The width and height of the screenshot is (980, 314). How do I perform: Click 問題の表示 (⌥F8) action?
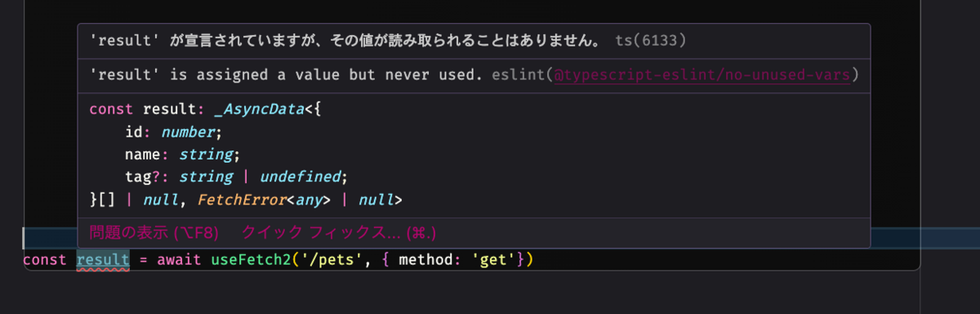click(x=154, y=233)
